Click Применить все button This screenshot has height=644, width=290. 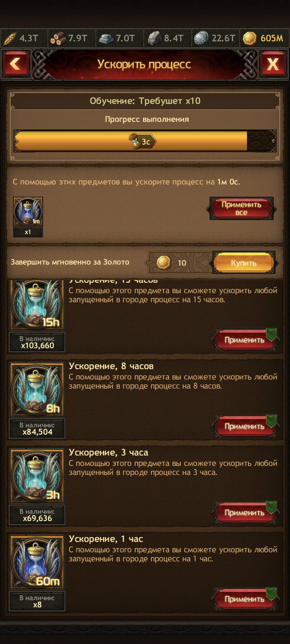pyautogui.click(x=242, y=208)
